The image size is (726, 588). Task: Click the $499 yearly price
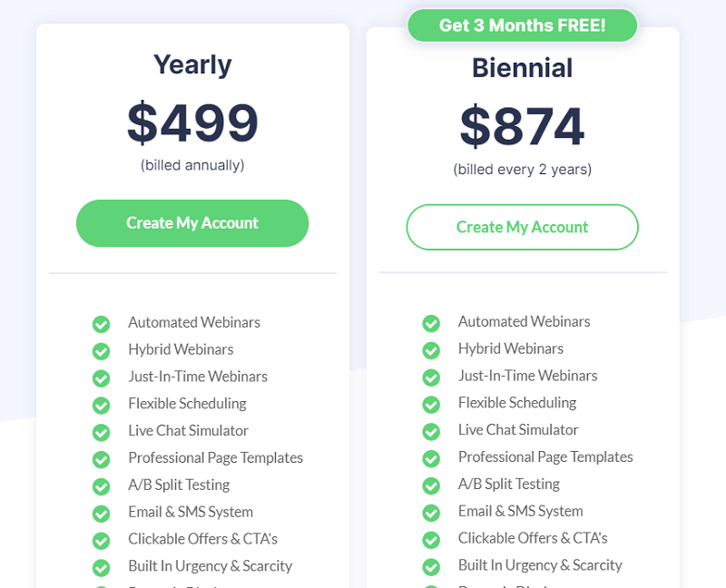192,122
